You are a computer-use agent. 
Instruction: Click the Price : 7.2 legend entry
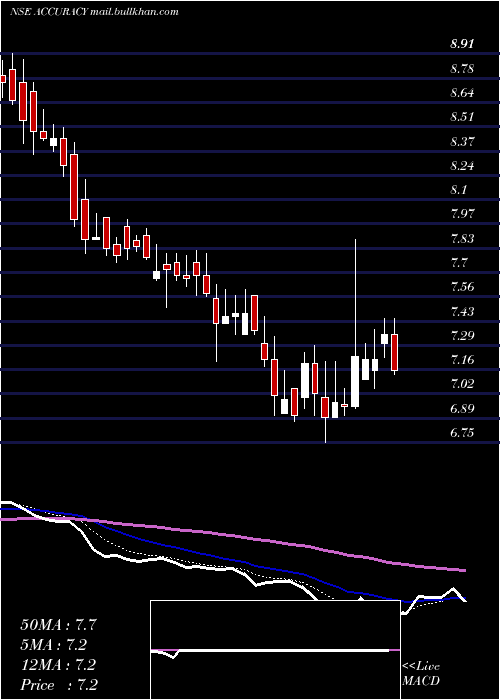coord(59,685)
